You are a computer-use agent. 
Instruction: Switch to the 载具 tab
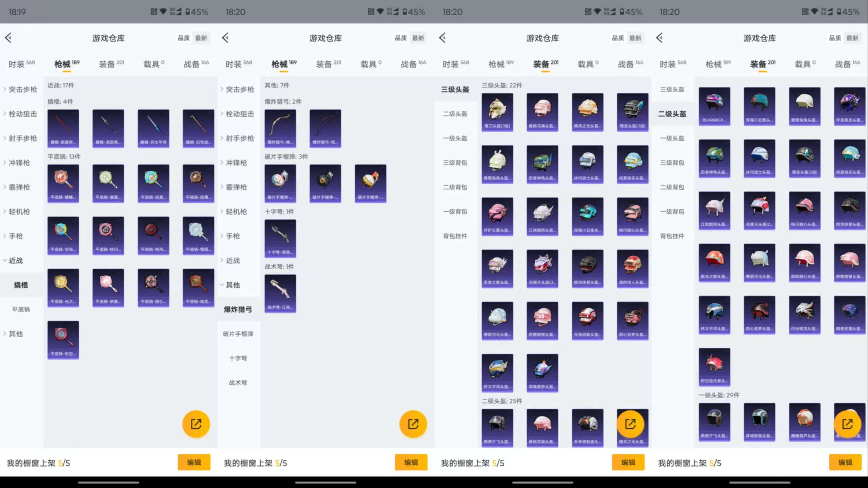tap(153, 64)
